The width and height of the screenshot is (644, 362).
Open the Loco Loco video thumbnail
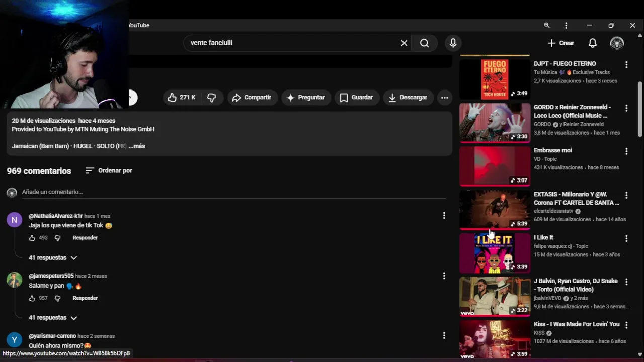tap(495, 123)
